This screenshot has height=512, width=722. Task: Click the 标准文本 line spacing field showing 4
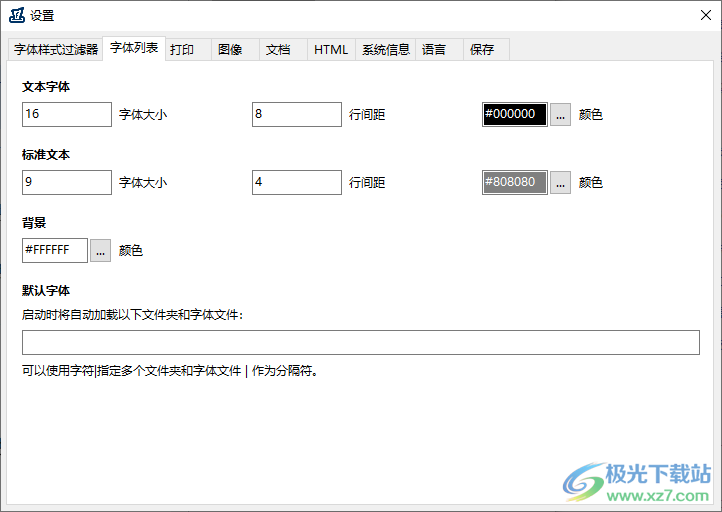tap(297, 182)
